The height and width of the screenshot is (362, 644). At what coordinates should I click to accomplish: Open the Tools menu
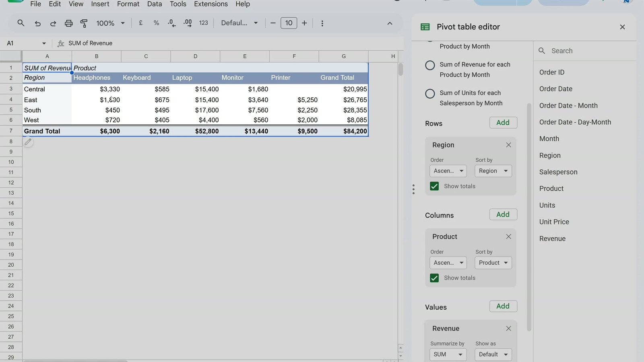click(x=178, y=4)
